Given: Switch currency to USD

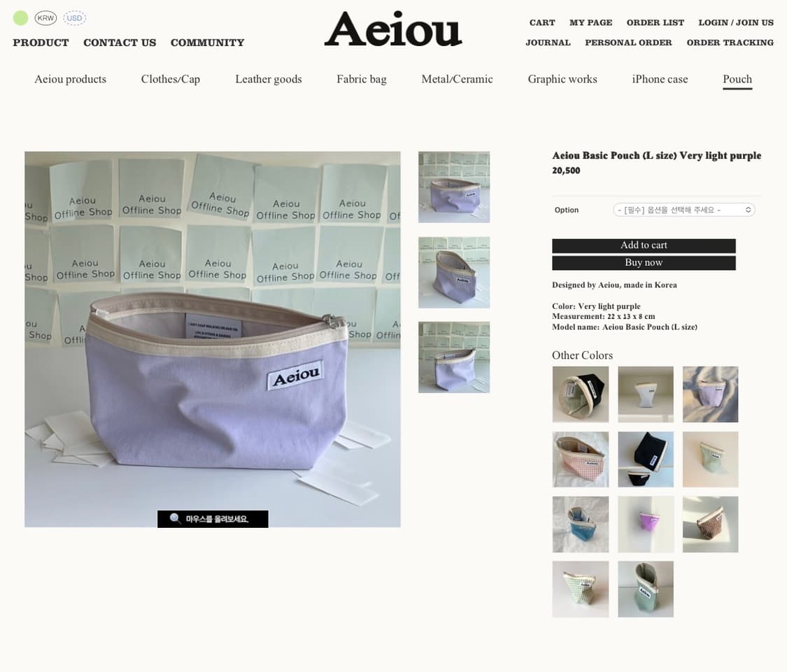Looking at the screenshot, I should [x=75, y=18].
